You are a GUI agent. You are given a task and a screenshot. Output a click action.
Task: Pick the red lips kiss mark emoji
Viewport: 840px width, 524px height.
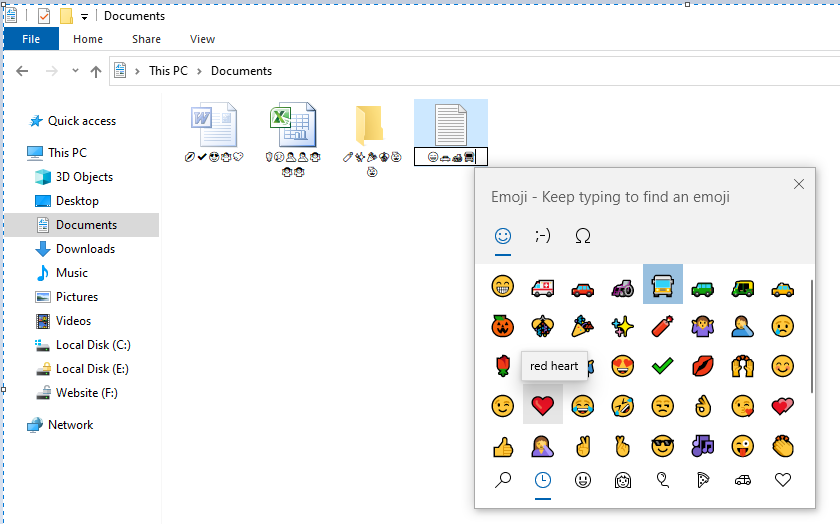click(702, 366)
